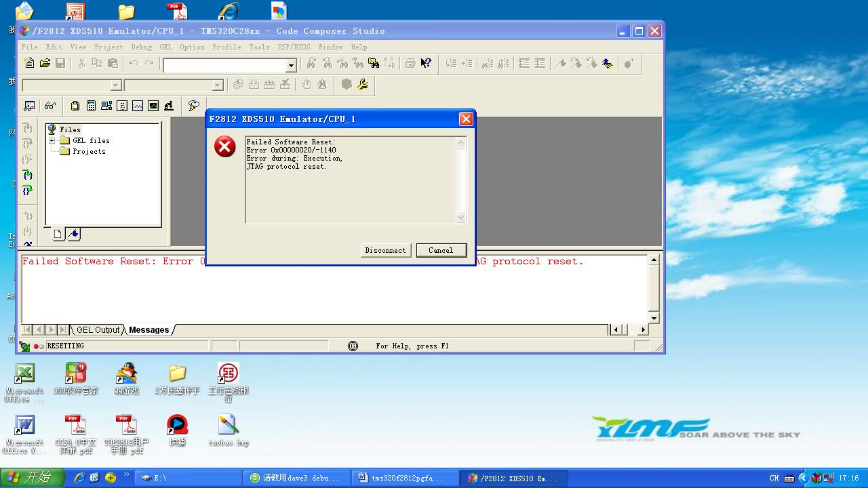Click Cancel in the error dialog
Viewport: 868px width, 488px height.
(x=441, y=250)
